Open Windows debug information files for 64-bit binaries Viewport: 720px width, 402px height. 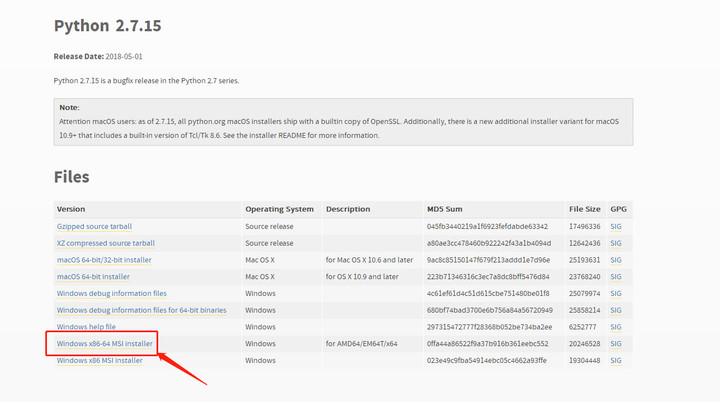(x=141, y=310)
